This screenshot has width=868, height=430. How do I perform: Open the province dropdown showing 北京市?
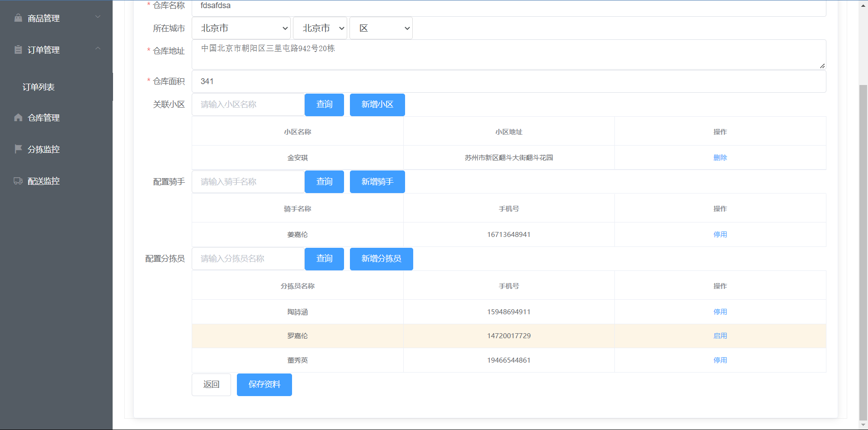pos(241,28)
